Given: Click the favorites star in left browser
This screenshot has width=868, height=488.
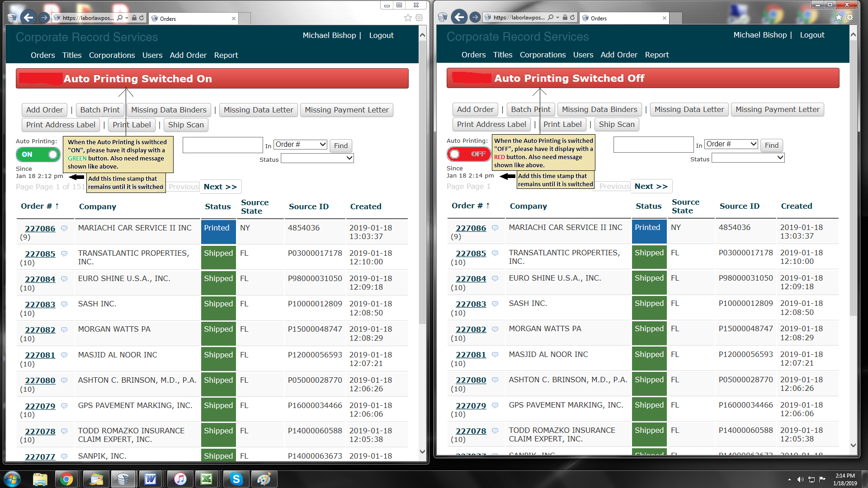Looking at the screenshot, I should point(408,18).
